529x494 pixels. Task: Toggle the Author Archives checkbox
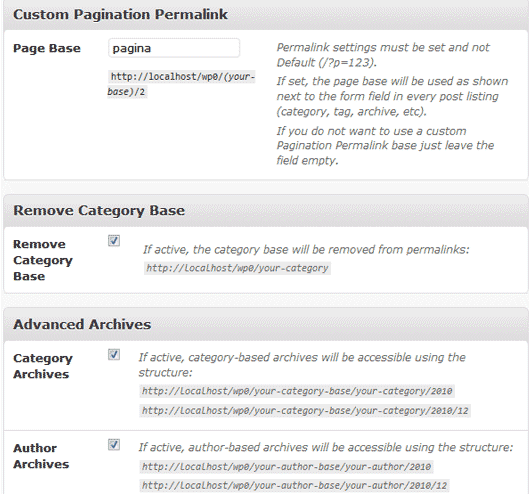coord(114,444)
